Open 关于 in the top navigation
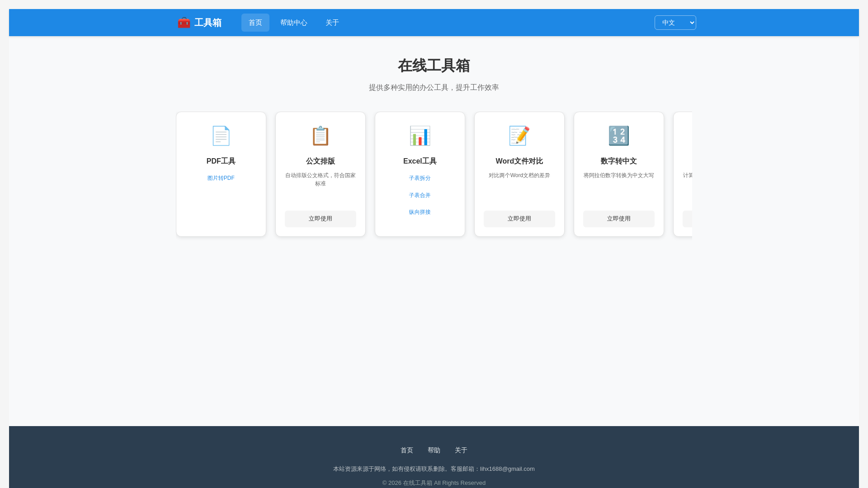The width and height of the screenshot is (868, 488). tap(332, 23)
